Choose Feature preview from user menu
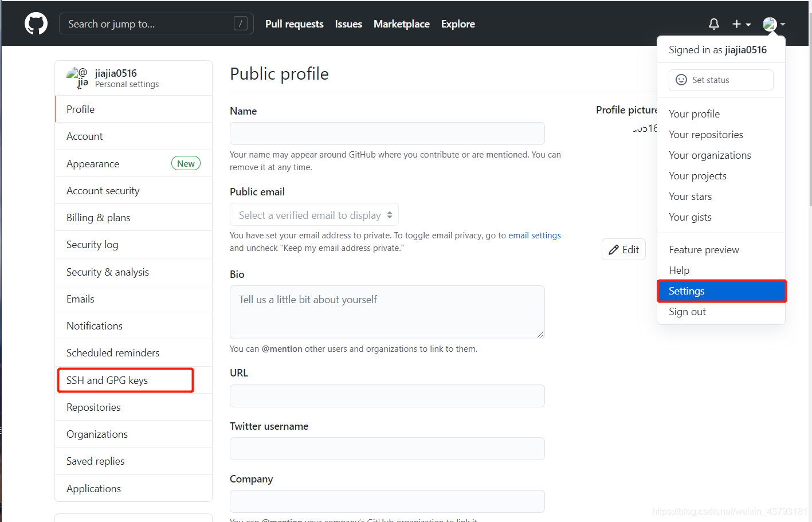 click(x=721, y=250)
